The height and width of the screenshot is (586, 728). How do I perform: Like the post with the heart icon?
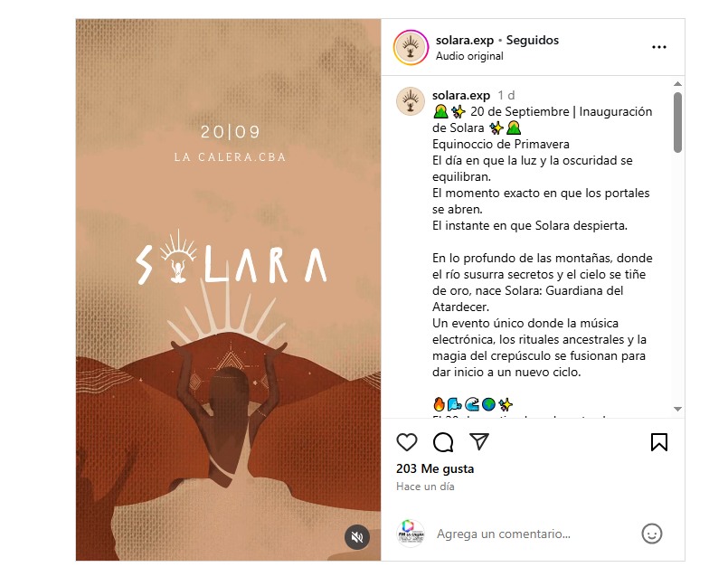407,442
